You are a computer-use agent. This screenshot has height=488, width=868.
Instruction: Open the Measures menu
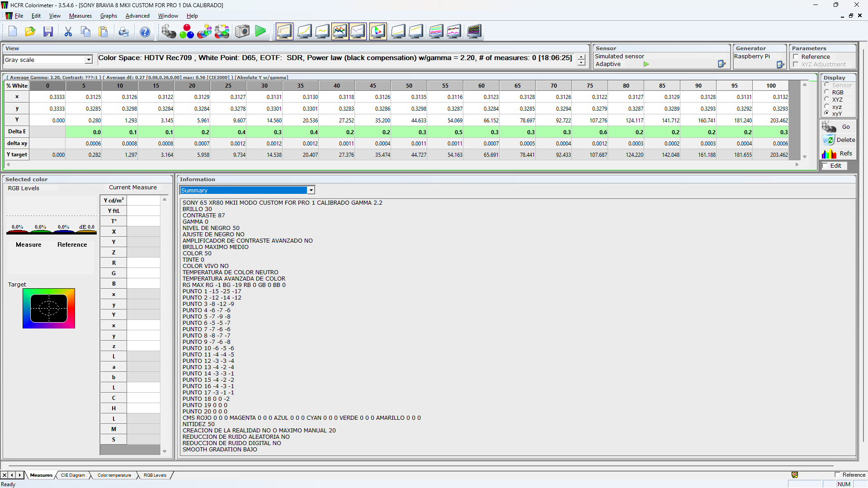click(80, 16)
